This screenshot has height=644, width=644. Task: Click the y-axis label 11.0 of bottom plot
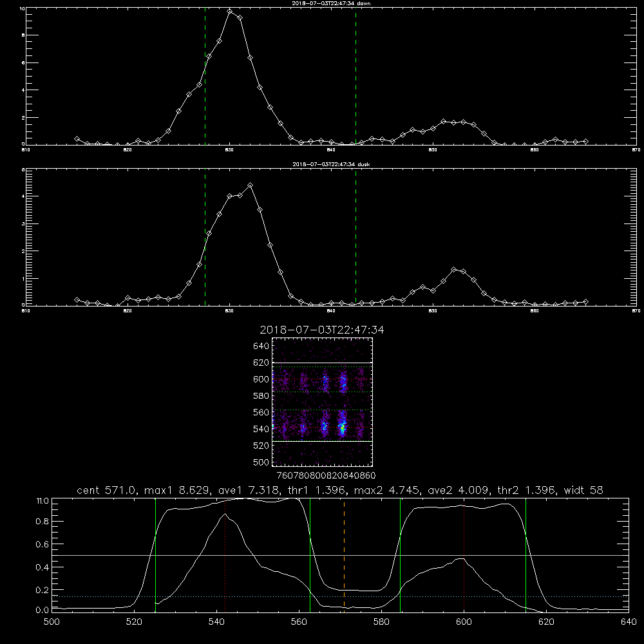(43, 500)
